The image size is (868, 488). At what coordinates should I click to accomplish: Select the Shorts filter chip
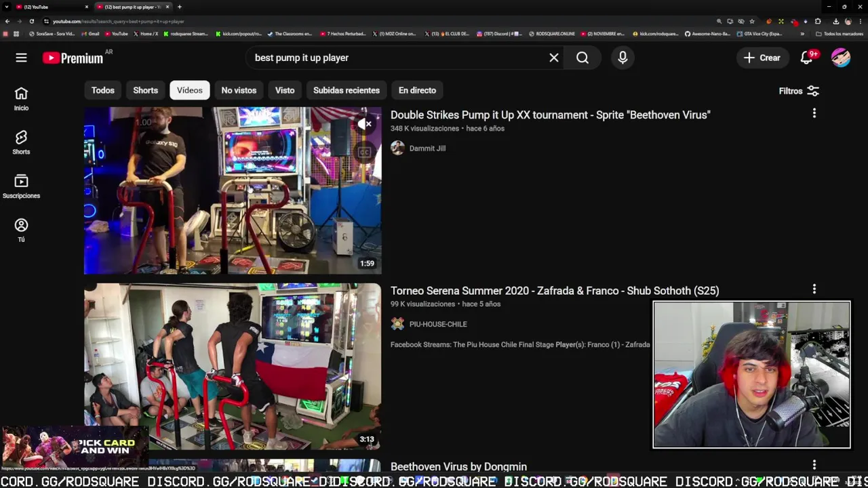145,90
